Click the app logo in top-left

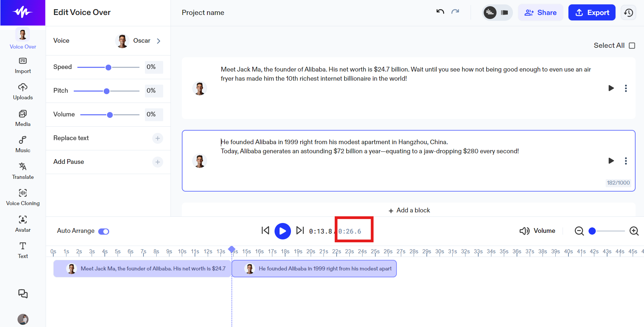click(x=23, y=13)
